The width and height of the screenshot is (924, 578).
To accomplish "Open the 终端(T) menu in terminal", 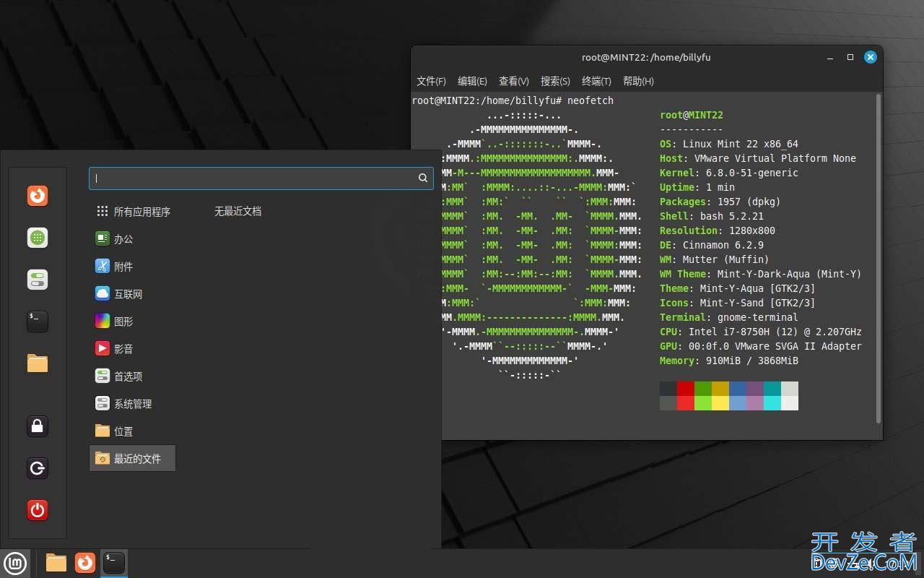I will tap(596, 81).
